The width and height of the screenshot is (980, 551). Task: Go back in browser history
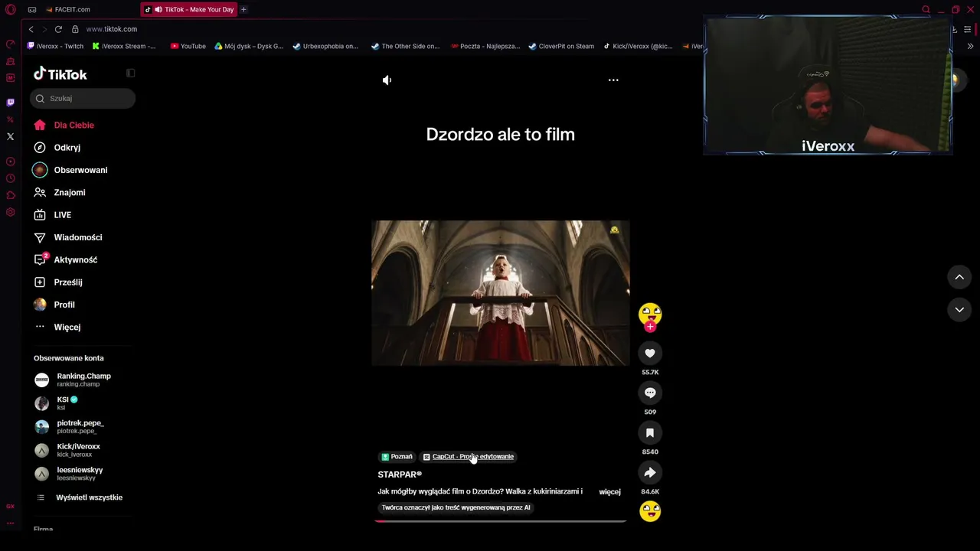[x=31, y=29]
